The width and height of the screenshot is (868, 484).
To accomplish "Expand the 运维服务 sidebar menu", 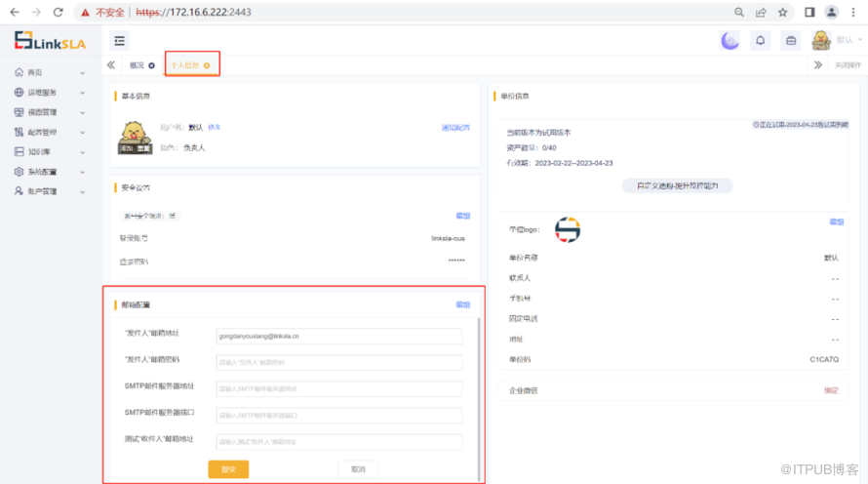I will [49, 93].
